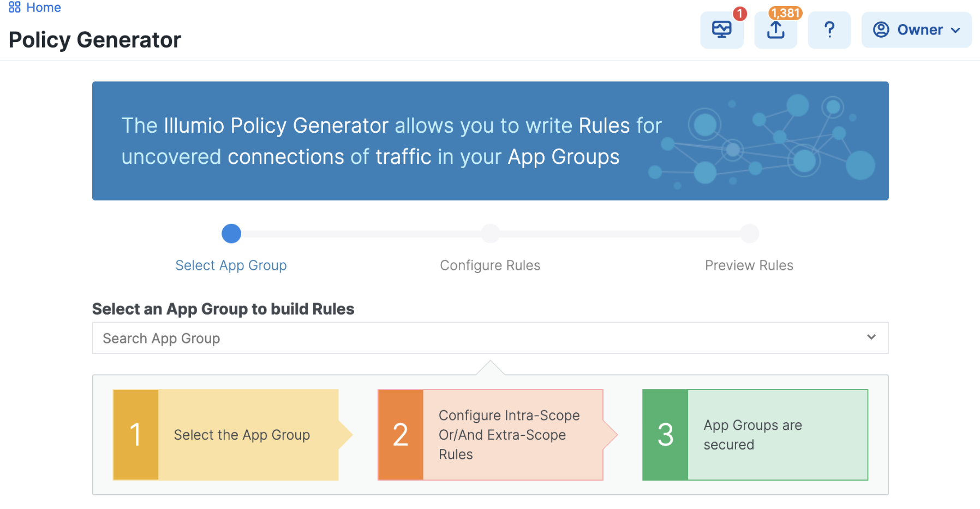
Task: Select the Configure Rules step marker
Action: pos(489,234)
